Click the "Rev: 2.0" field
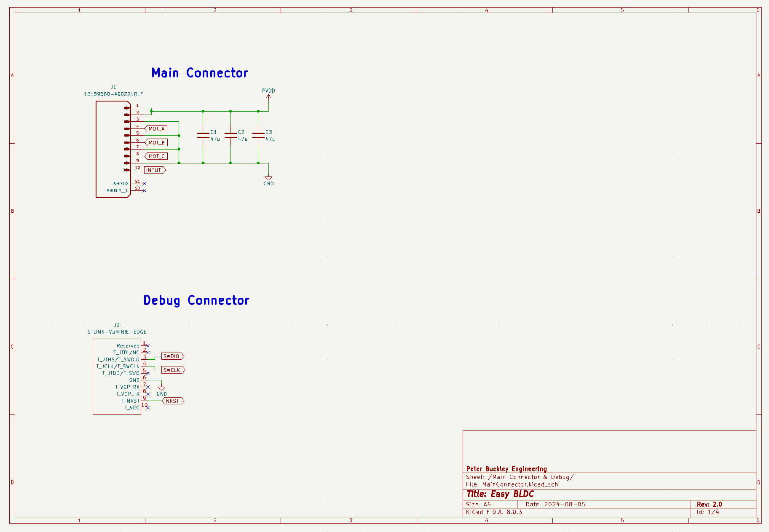 point(709,504)
